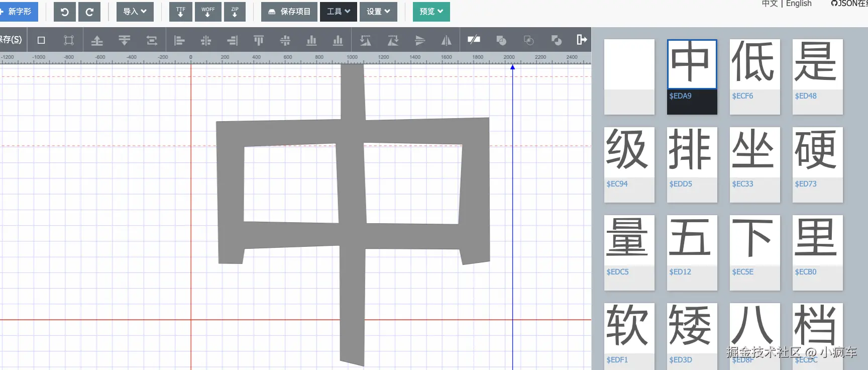Open the 导入 import dropdown

(135, 12)
